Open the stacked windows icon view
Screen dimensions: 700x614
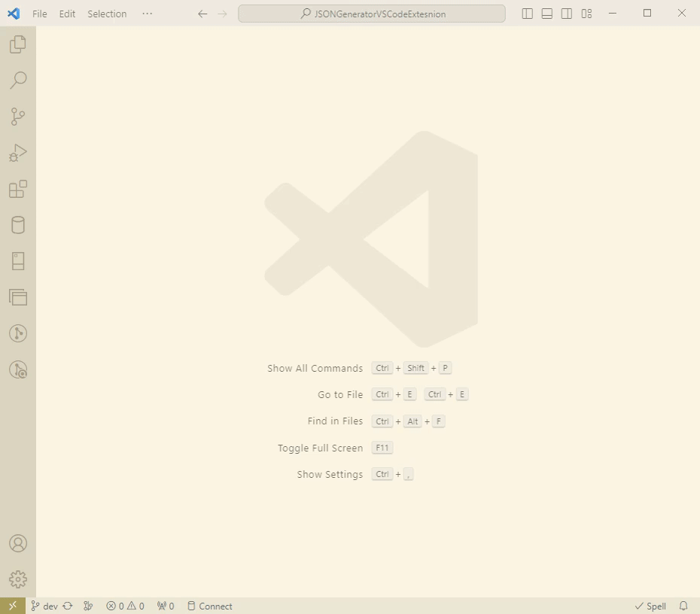18,297
